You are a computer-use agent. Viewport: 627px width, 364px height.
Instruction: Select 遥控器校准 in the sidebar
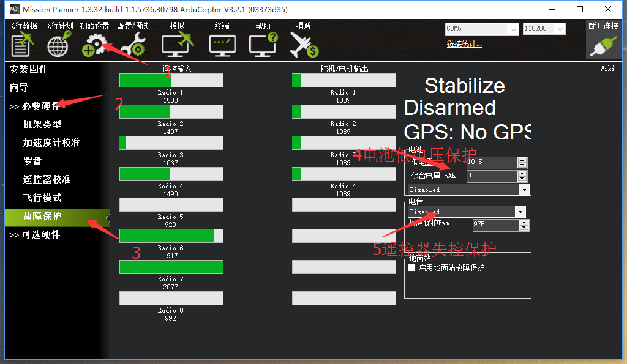47,179
